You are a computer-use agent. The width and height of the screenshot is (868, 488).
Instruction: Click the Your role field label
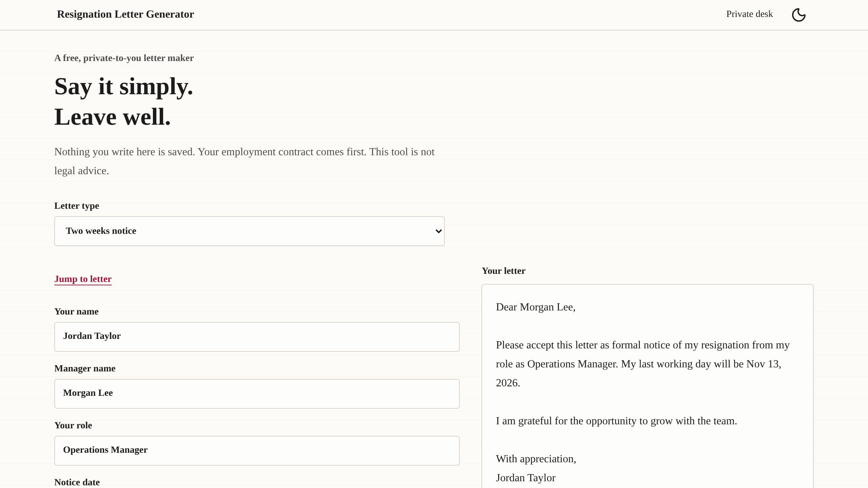(x=73, y=425)
